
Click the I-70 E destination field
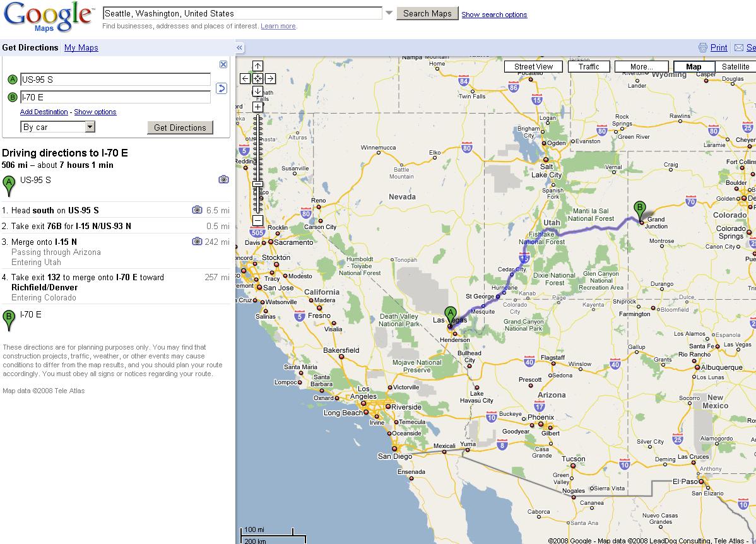coord(115,97)
